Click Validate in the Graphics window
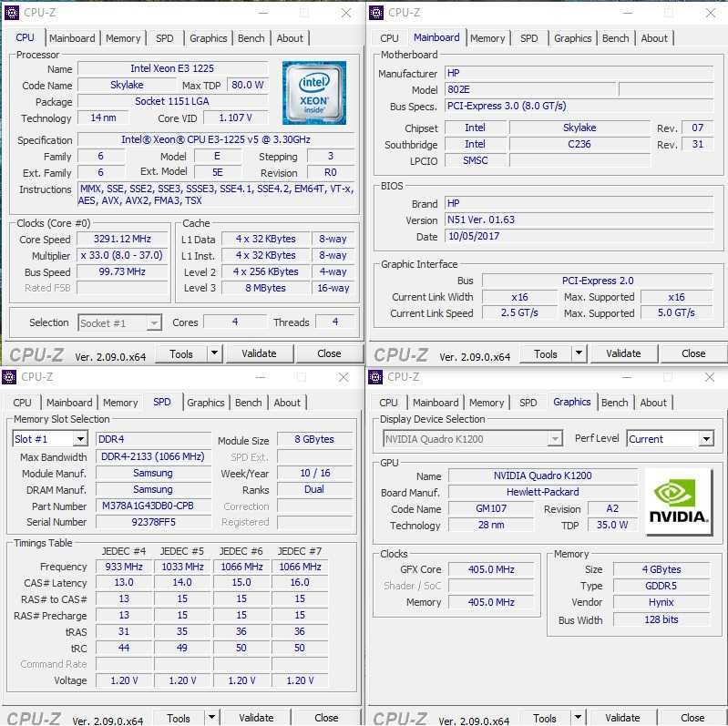 622,718
